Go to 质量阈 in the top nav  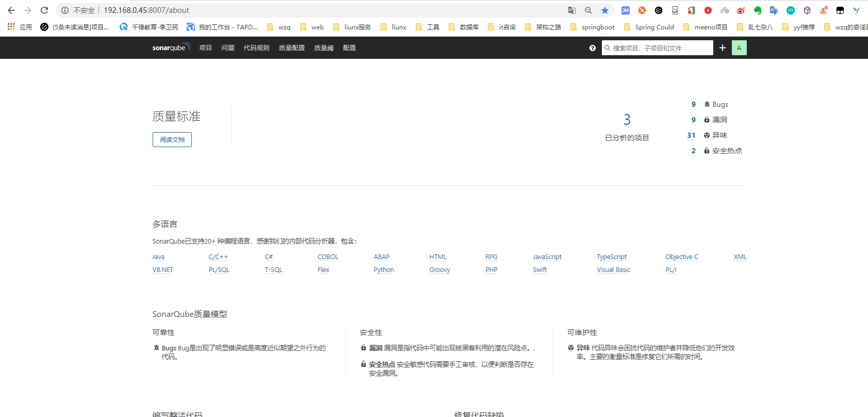click(x=324, y=48)
